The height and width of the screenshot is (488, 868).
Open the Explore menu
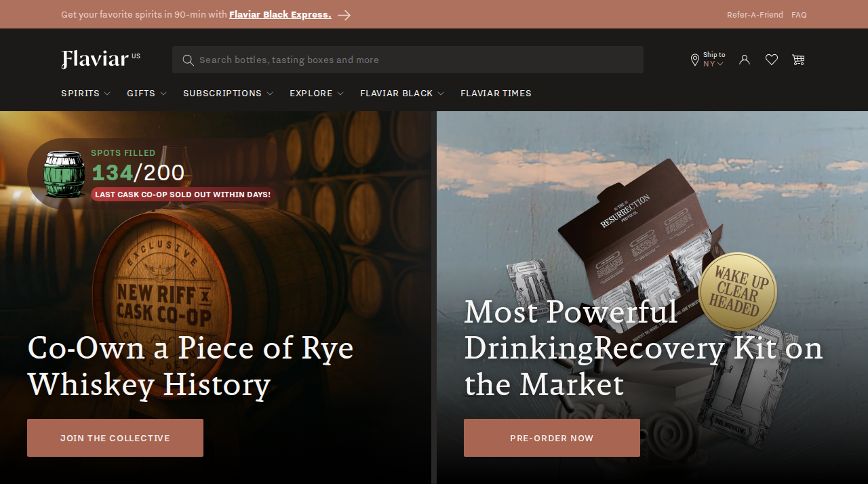pyautogui.click(x=316, y=94)
